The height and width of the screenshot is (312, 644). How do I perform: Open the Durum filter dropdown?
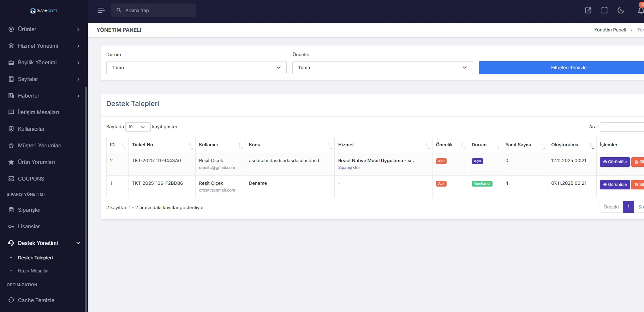[x=196, y=67]
